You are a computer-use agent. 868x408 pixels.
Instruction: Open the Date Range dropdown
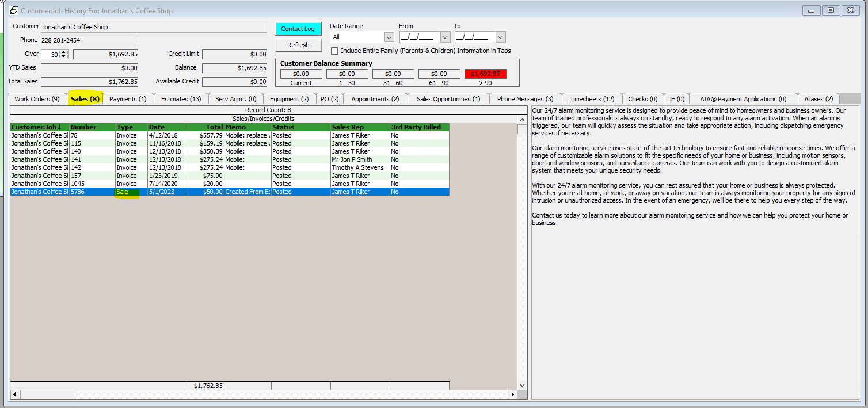tap(389, 37)
